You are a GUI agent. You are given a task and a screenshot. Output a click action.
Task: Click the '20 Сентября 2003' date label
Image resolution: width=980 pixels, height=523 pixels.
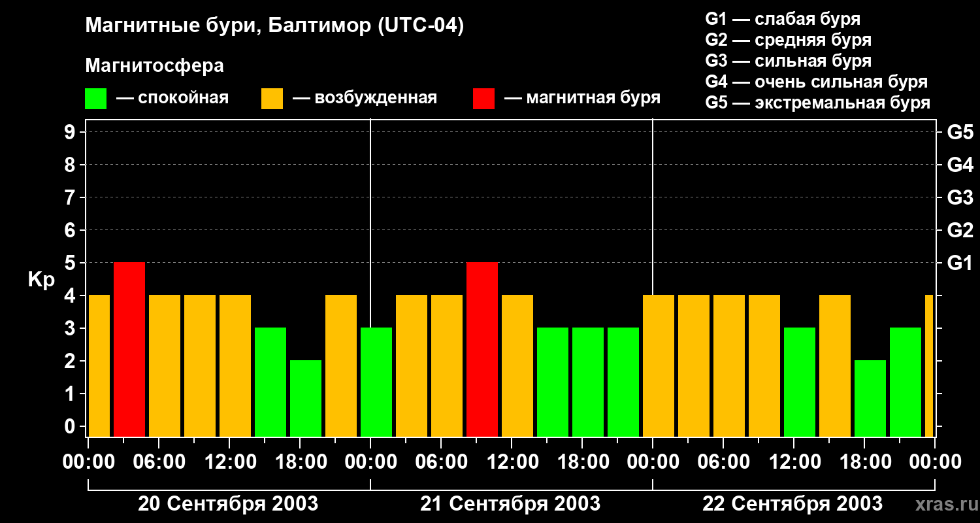point(228,504)
